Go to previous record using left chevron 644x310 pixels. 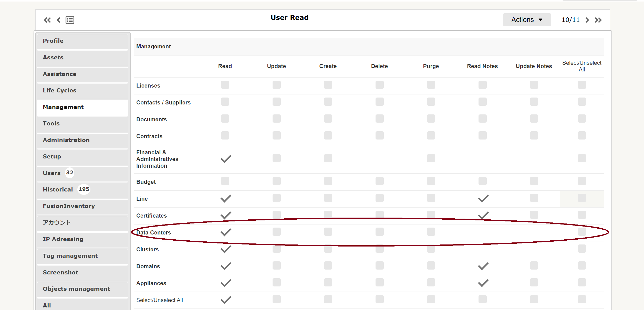pyautogui.click(x=58, y=20)
